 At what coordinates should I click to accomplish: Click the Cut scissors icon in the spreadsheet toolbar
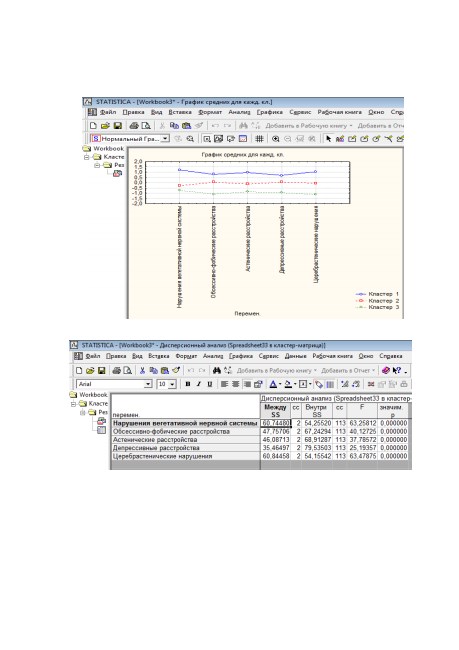point(142,370)
